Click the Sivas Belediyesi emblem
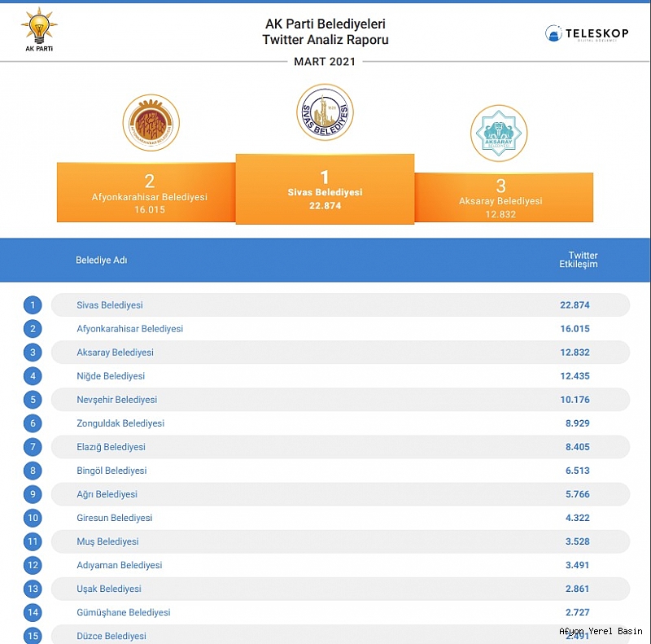Screen dimensions: 651x644 pyautogui.click(x=325, y=112)
